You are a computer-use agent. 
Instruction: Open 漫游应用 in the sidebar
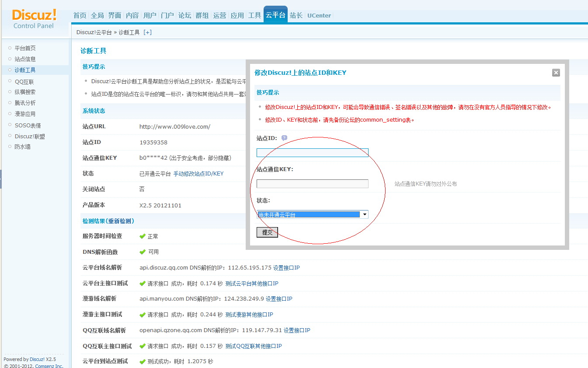(25, 114)
